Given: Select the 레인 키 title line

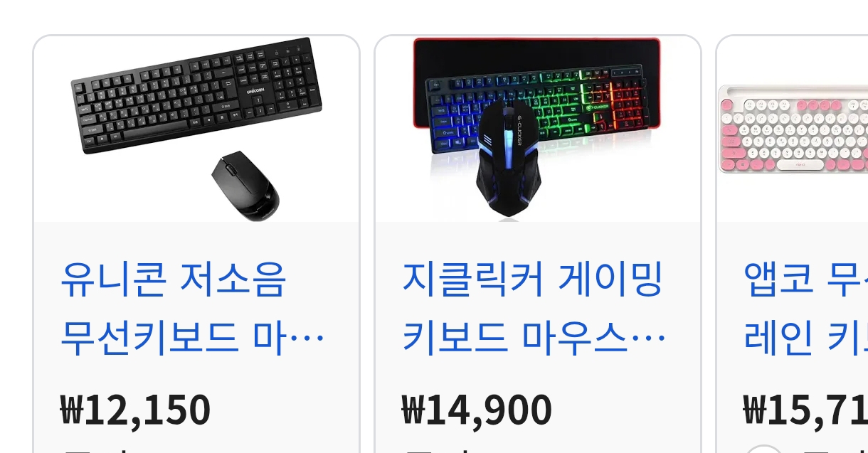Looking at the screenshot, I should (805, 339).
